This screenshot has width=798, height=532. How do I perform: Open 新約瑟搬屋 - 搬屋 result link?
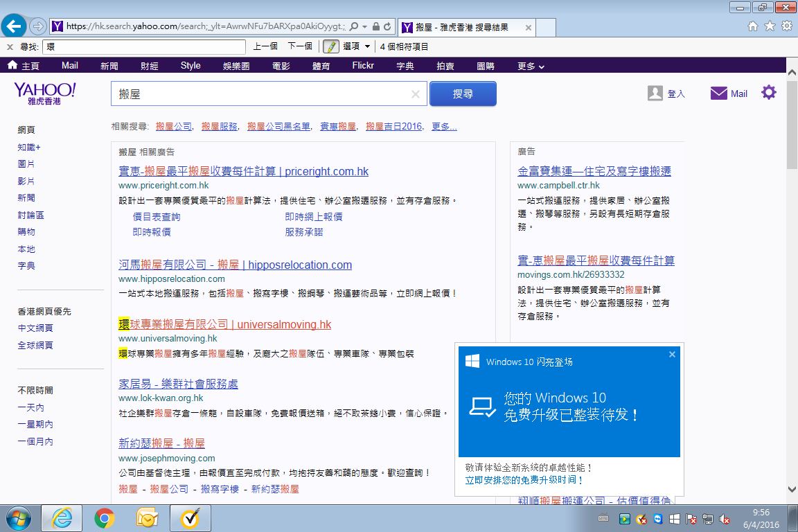161,443
